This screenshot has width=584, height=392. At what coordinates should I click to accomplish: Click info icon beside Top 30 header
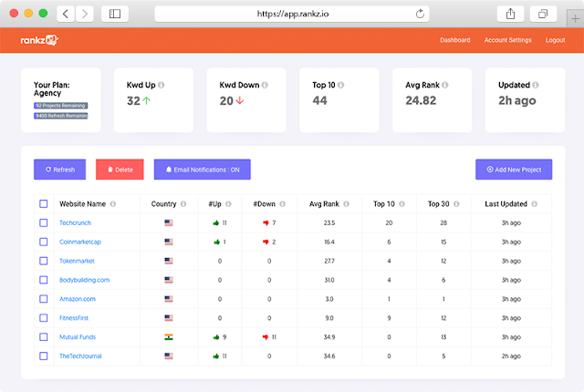pyautogui.click(x=456, y=204)
